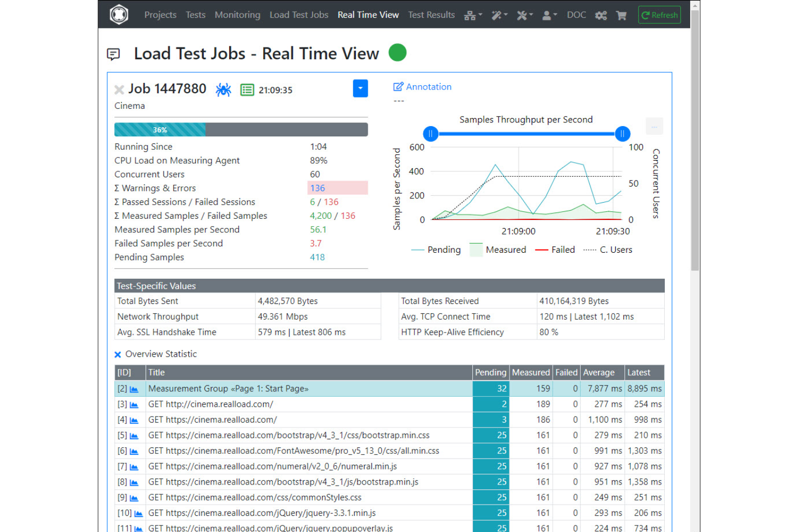The width and height of the screenshot is (798, 532).
Task: Dismiss Job 1447880 using the gray X
Action: (x=118, y=89)
